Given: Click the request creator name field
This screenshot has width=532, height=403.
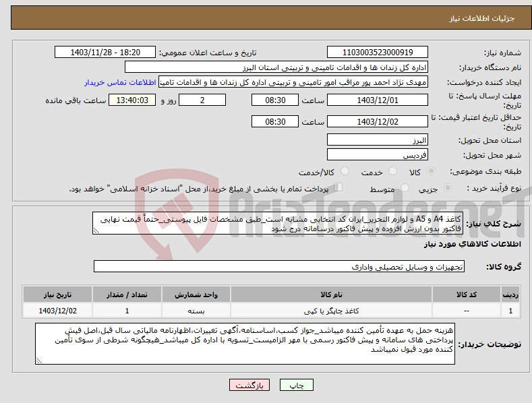Looking at the screenshot, I should tap(293, 82).
